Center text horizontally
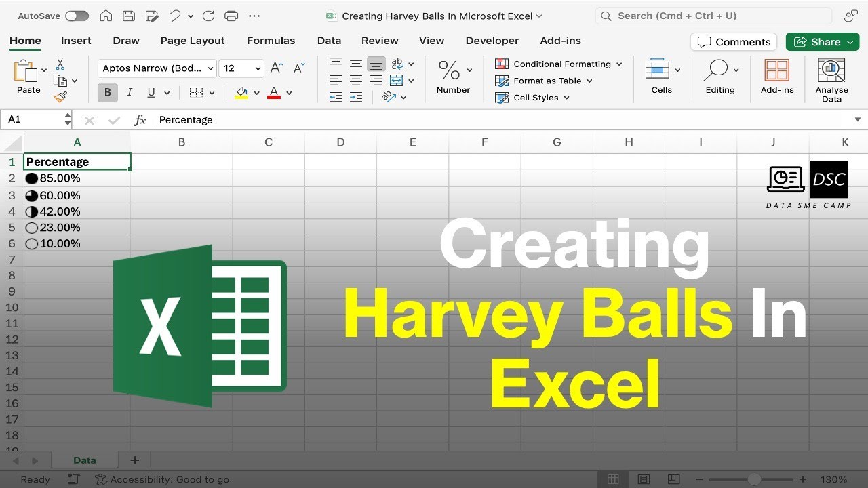The width and height of the screenshot is (868, 488). pos(356,81)
